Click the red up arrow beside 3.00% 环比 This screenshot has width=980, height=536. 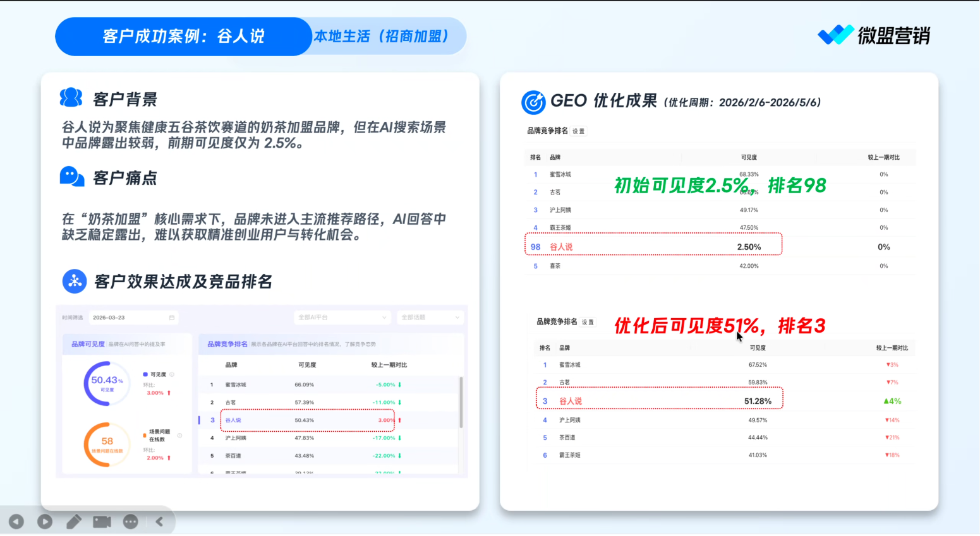point(169,393)
